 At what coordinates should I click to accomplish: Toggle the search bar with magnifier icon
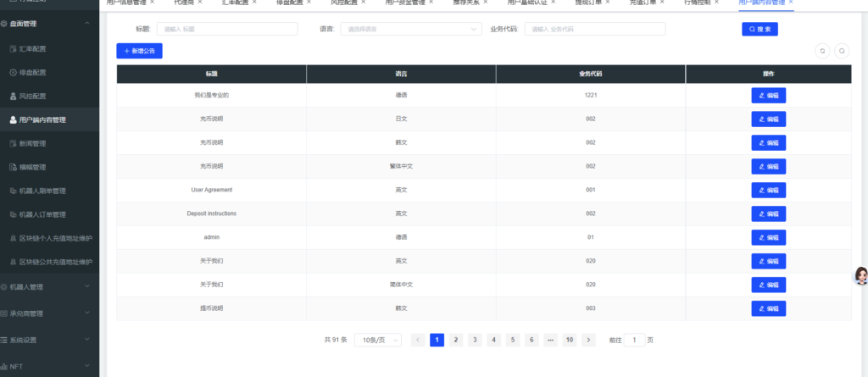[x=842, y=51]
